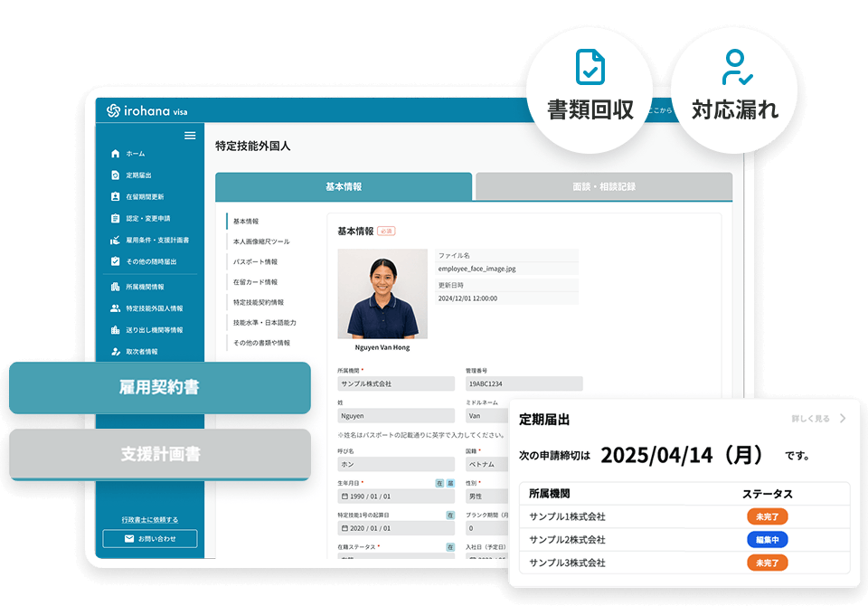The width and height of the screenshot is (868, 615).
Task: Click the irohana visa logo
Action: 146,110
